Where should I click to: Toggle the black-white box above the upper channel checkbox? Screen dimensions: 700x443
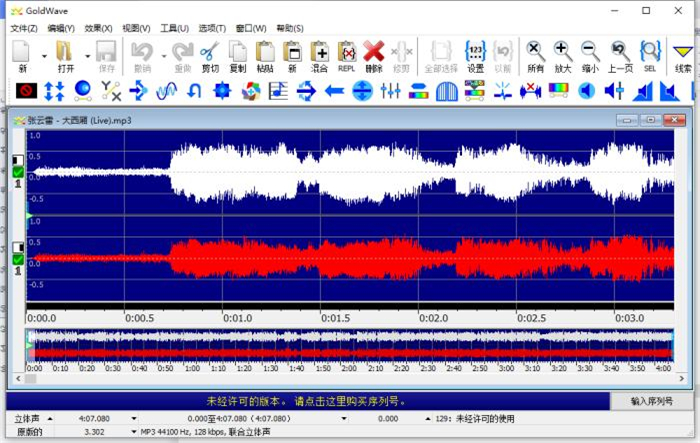[x=17, y=160]
